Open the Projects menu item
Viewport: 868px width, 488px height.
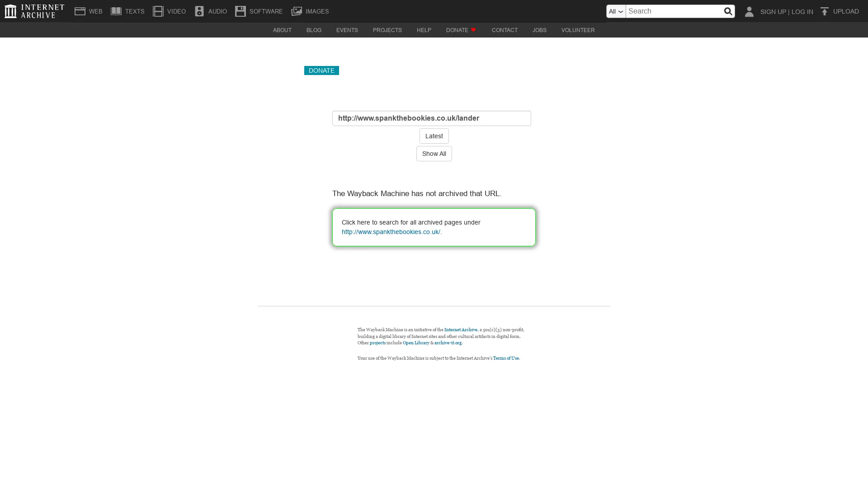tap(387, 30)
